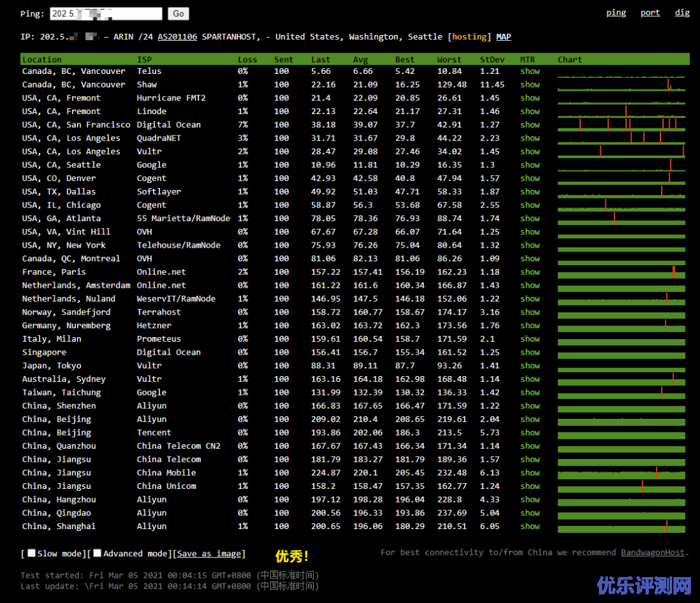Viewport: 700px width, 603px height.
Task: Show MTR for the Amsterdam row
Action: 530,285
